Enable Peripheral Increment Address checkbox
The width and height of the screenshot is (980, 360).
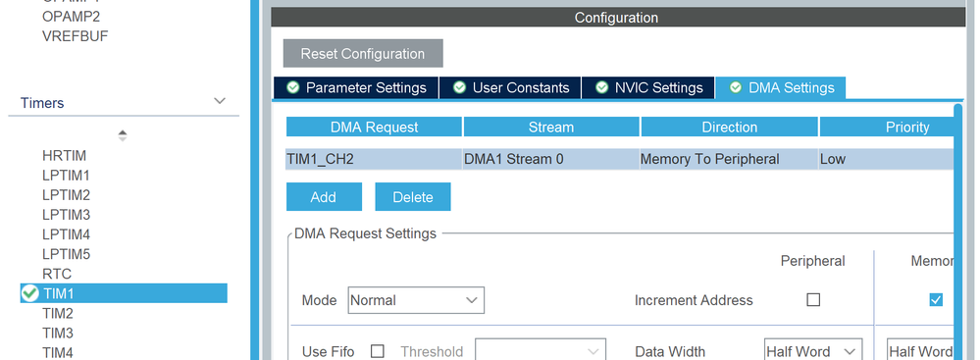tap(813, 300)
